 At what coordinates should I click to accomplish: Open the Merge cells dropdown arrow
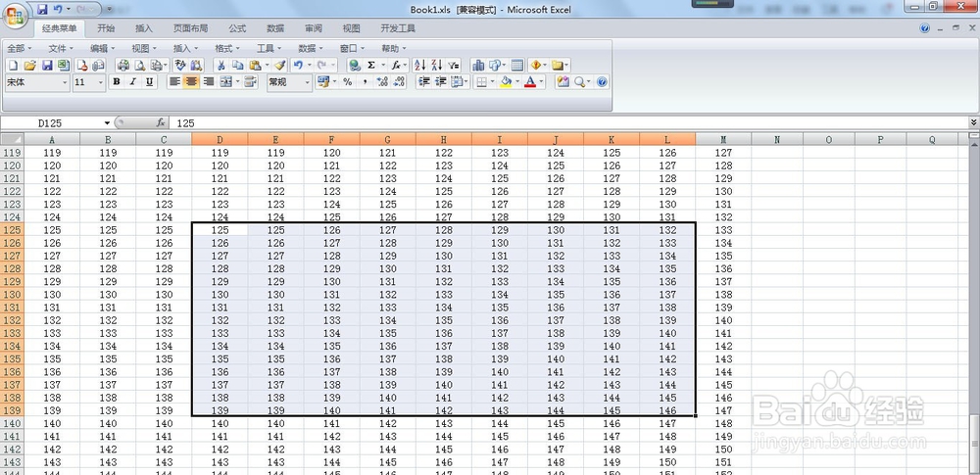(x=237, y=82)
